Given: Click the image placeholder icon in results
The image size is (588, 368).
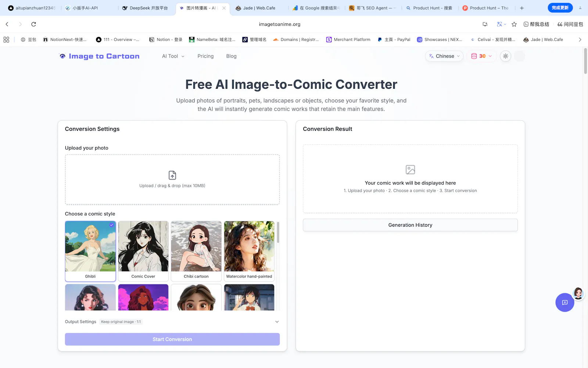Looking at the screenshot, I should [x=410, y=170].
